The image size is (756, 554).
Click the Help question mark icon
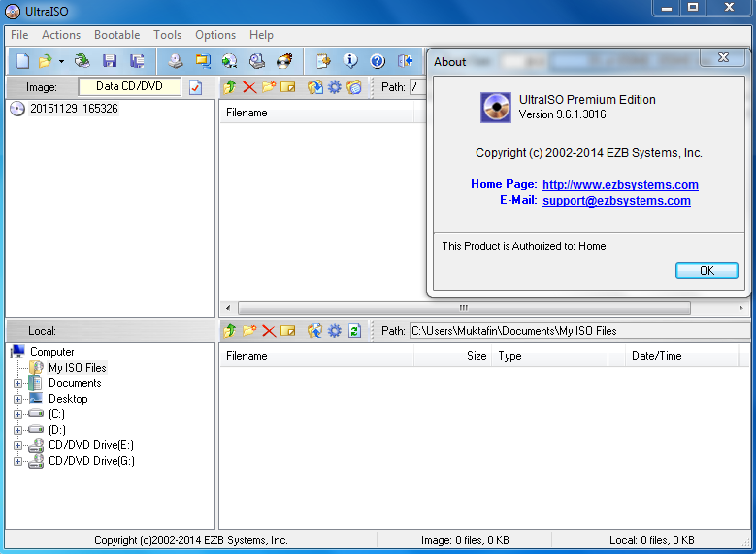(378, 61)
